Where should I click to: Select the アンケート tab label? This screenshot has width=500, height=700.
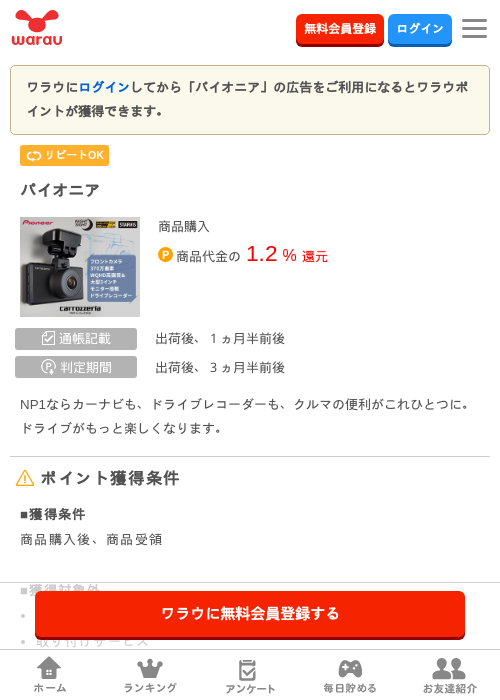[x=250, y=689]
